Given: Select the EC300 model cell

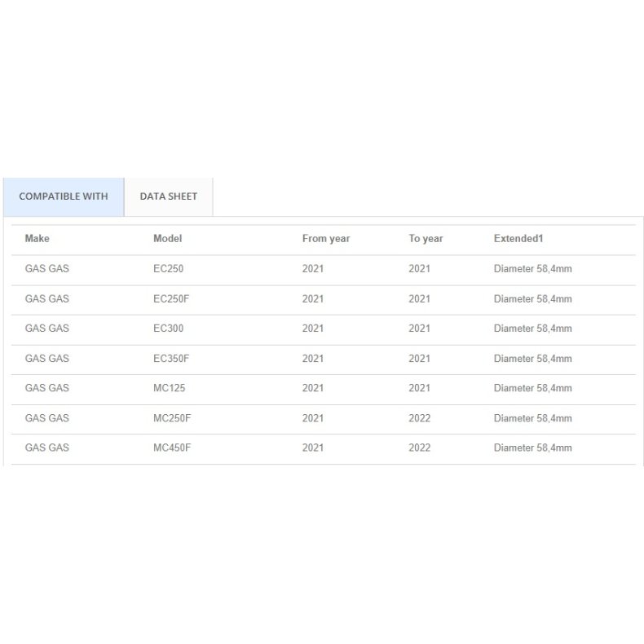Looking at the screenshot, I should pos(168,329).
